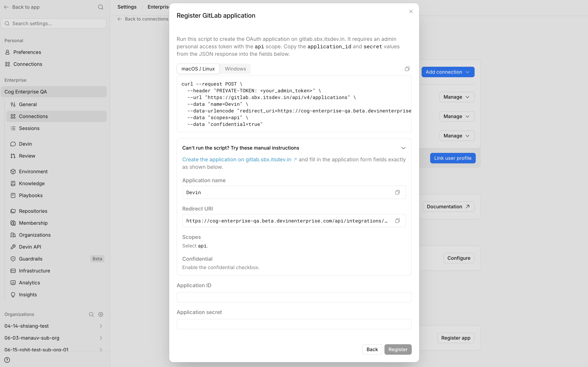Switch to the Windows script tab
The image size is (588, 367).
[235, 69]
